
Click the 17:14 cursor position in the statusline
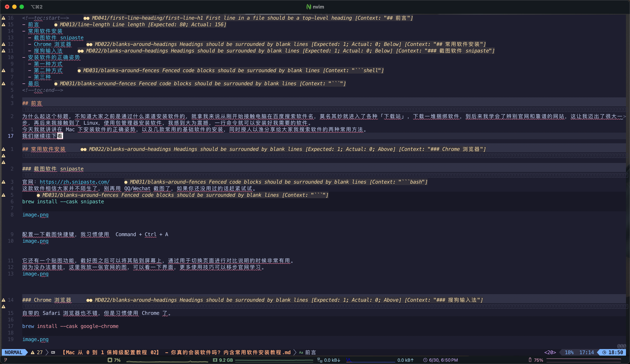tap(586, 352)
